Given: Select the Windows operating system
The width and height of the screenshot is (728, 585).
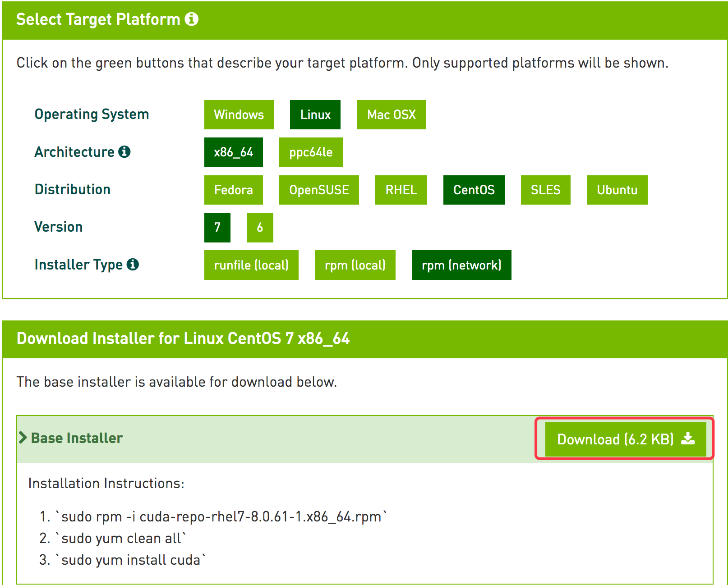Looking at the screenshot, I should pos(239,114).
